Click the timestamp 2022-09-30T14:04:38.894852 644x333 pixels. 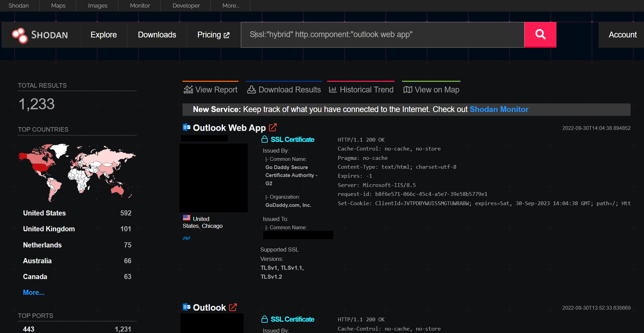tap(596, 128)
